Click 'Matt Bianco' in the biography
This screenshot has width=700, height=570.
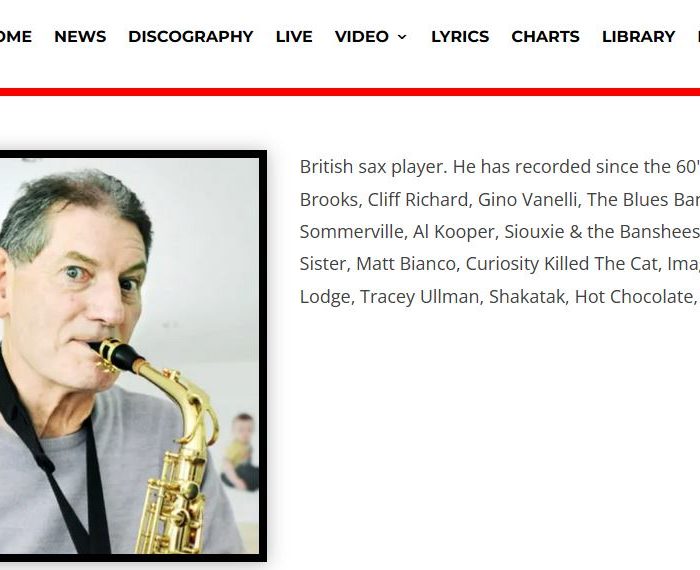[x=408, y=264]
